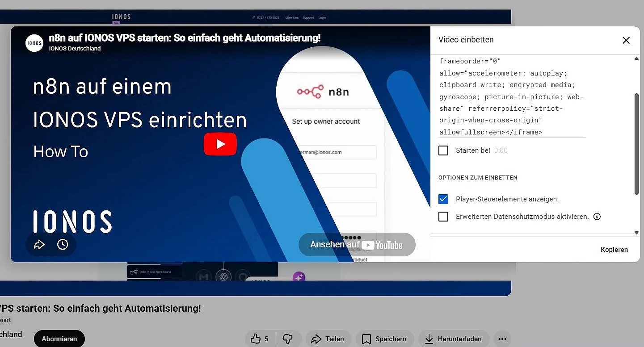The width and height of the screenshot is (644, 347).
Task: Click the IONOS channel avatar icon
Action: [34, 43]
